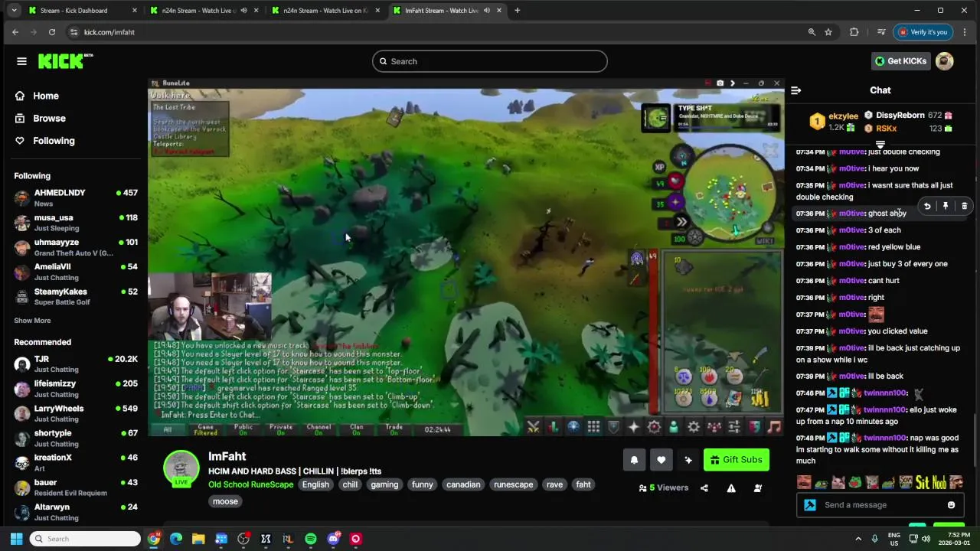
Task: Open File Explorer from the taskbar
Action: point(198,539)
